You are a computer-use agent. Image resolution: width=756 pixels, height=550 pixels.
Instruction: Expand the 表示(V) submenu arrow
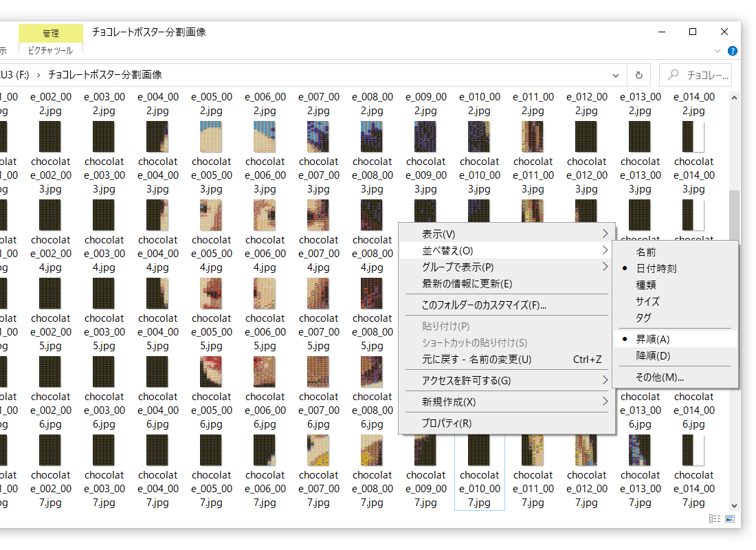(x=605, y=234)
